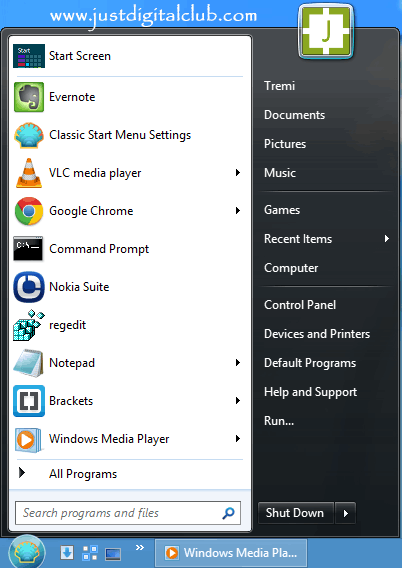
Task: Select the VLC media player label
Action: pyautogui.click(x=95, y=173)
